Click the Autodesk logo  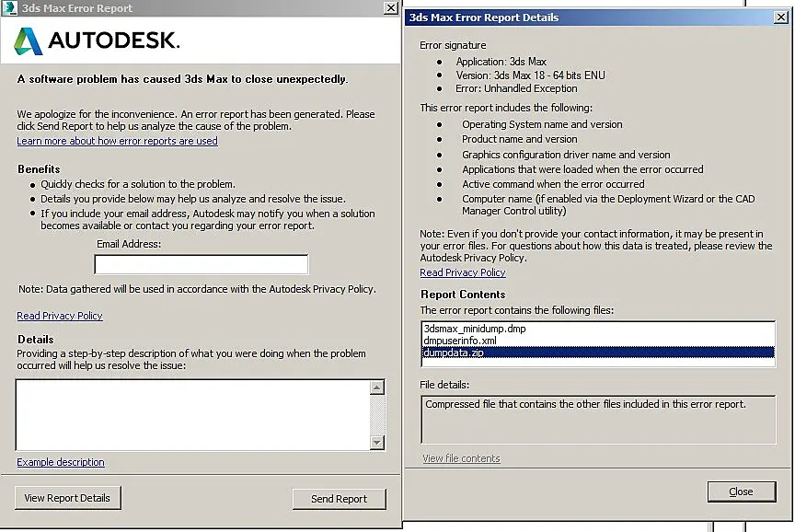tap(97, 40)
